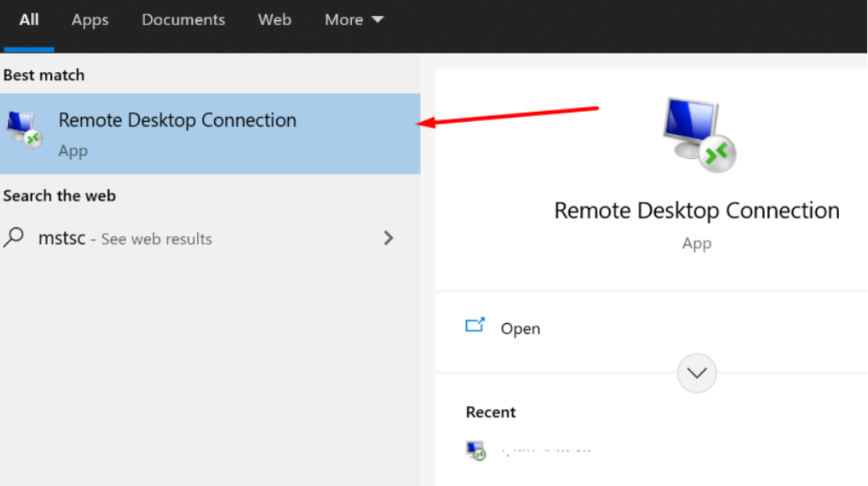This screenshot has width=868, height=486.
Task: Click large Remote Desktop icon in details pane
Action: [x=697, y=135]
